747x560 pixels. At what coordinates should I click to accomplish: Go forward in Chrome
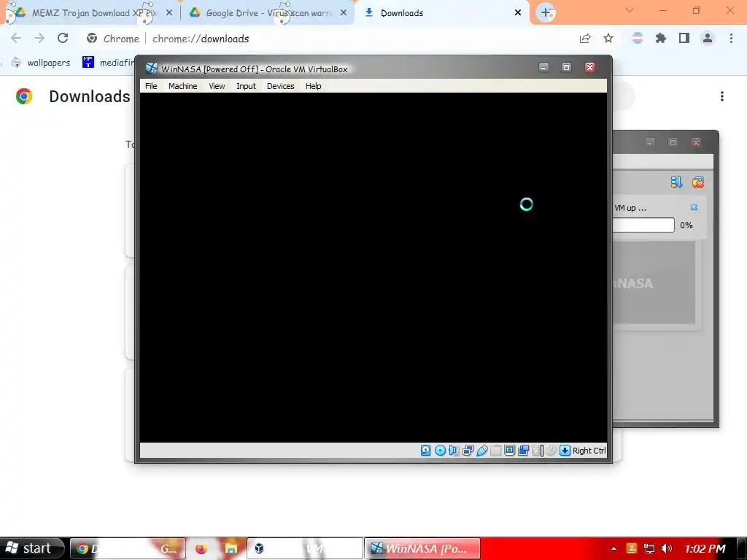[x=39, y=38]
